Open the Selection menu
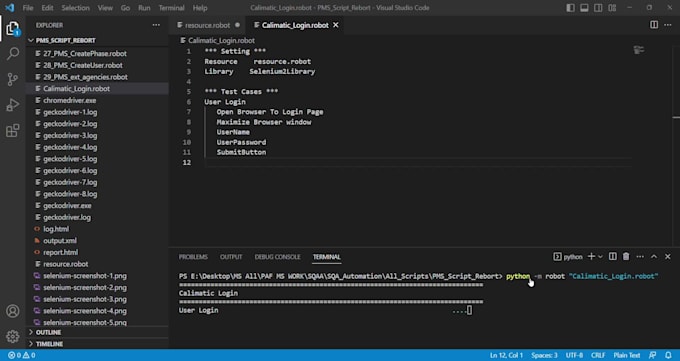The image size is (680, 361). click(75, 8)
